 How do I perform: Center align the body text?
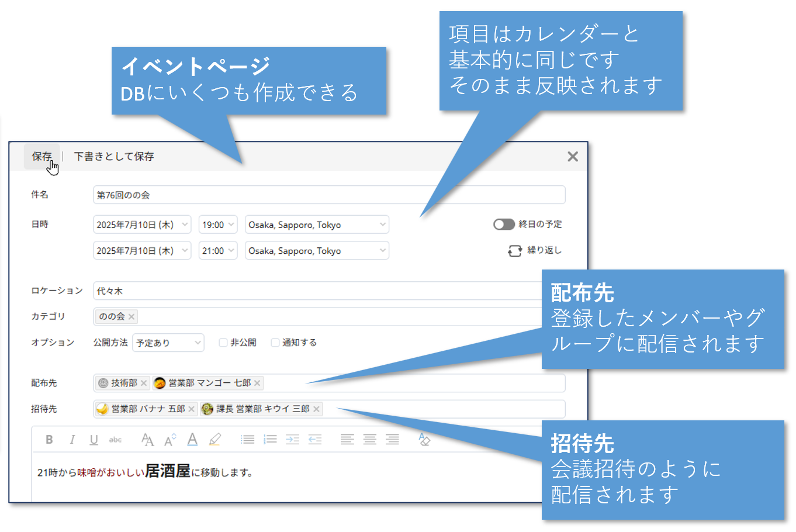point(369,440)
